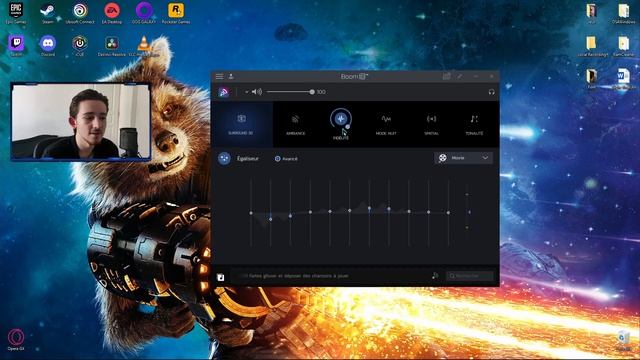Toggle the Surround 3D effect
The height and width of the screenshot is (360, 640).
pos(241,124)
